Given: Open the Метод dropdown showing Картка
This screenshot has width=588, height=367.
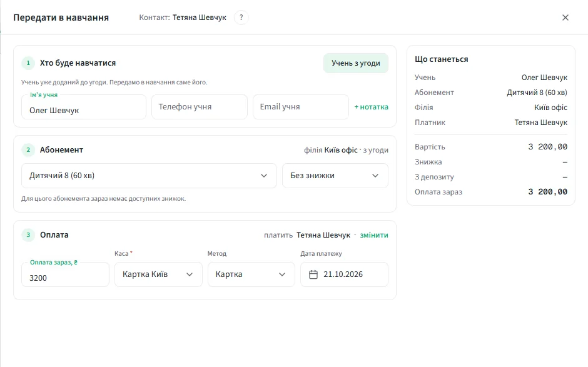Looking at the screenshot, I should (x=251, y=274).
